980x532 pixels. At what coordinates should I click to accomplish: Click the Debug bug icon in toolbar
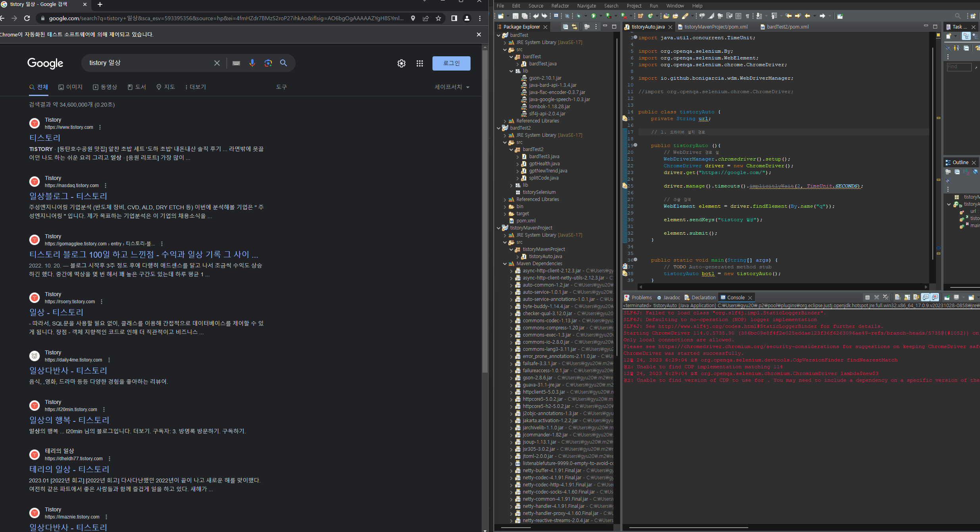(x=578, y=16)
